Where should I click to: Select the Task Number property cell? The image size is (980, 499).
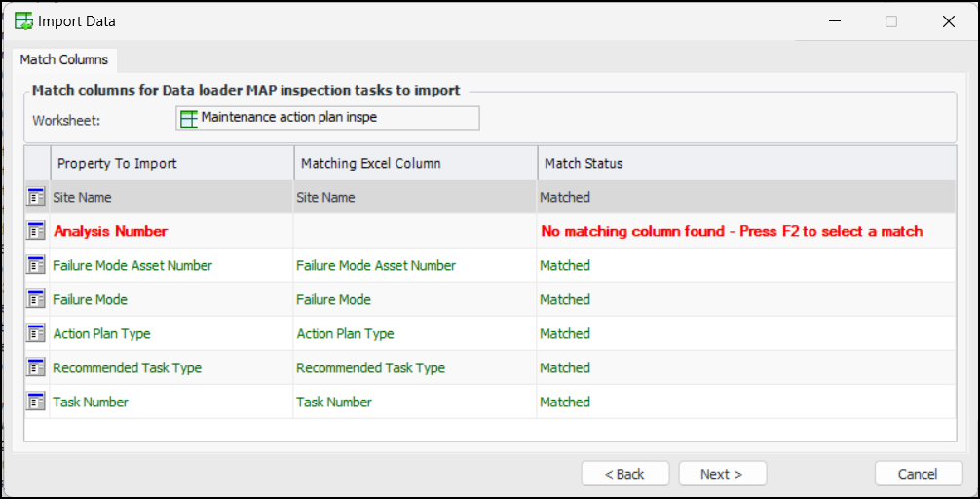pos(91,402)
